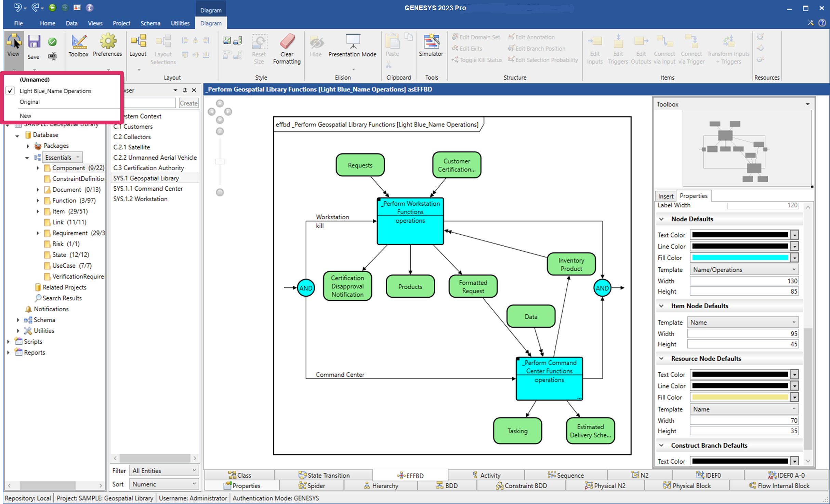Screen dimensions: 830x504
Task: Select New from the view menu
Action: (25, 115)
